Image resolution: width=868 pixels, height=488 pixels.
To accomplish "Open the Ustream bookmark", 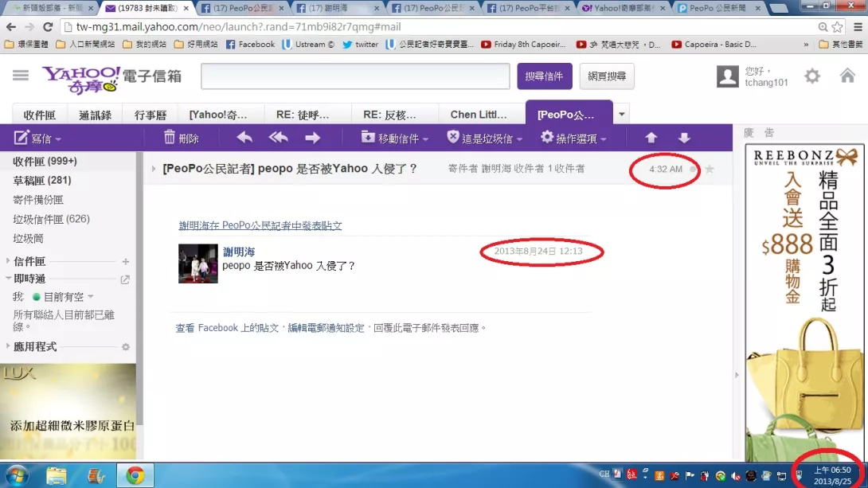I will (308, 45).
